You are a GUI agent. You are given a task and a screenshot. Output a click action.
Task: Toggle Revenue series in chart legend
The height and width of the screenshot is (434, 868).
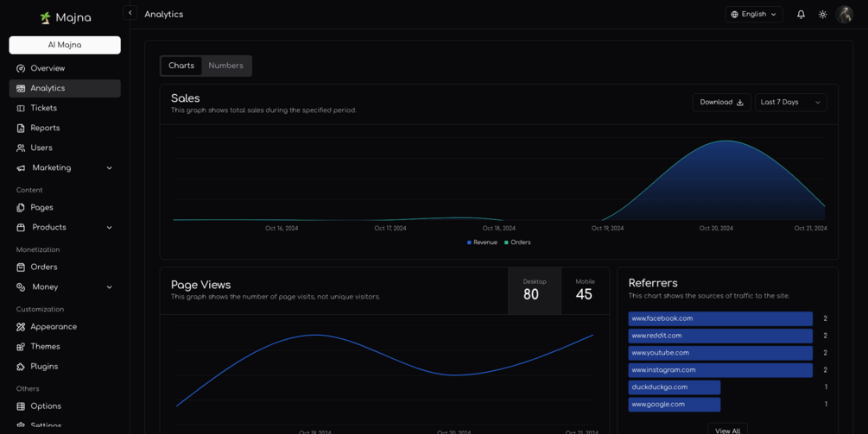[x=482, y=242]
